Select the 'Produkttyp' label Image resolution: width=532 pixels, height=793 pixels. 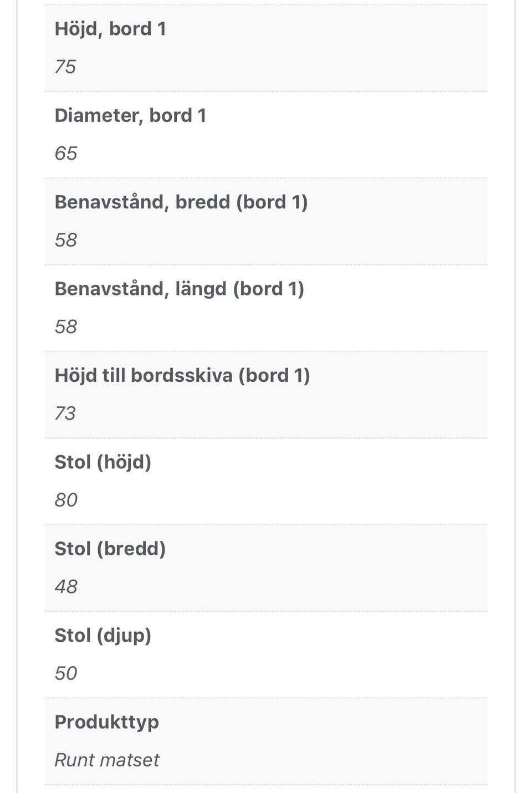click(x=106, y=722)
